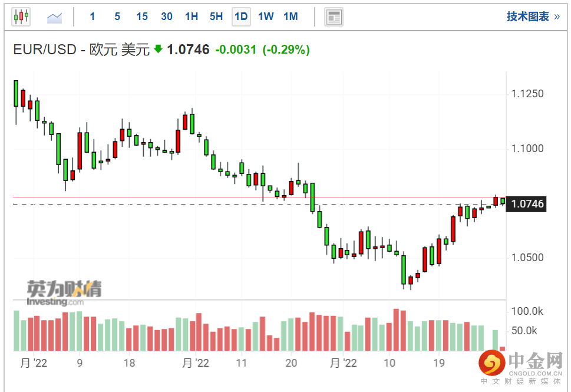Switch to candlestick chart type
The image size is (571, 392).
tap(21, 17)
